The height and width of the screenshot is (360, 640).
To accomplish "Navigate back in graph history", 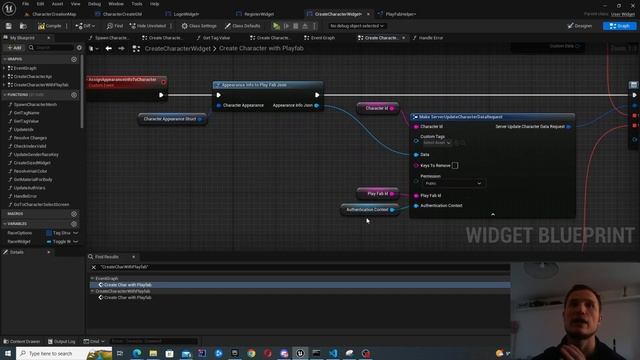I will pos(109,49).
